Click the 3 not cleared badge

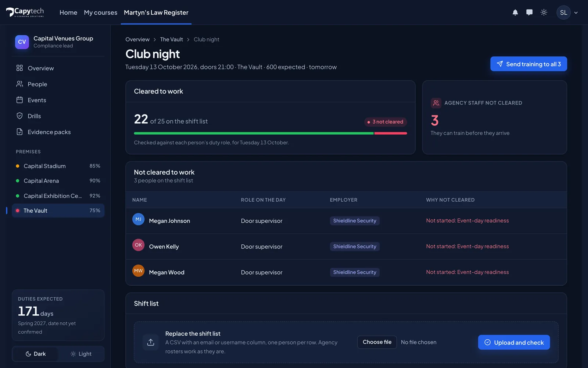pos(386,122)
